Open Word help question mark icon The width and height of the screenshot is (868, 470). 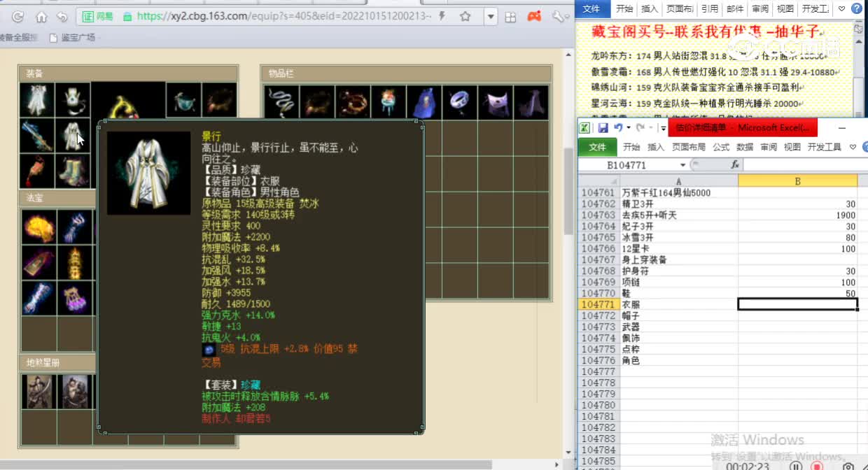(857, 9)
